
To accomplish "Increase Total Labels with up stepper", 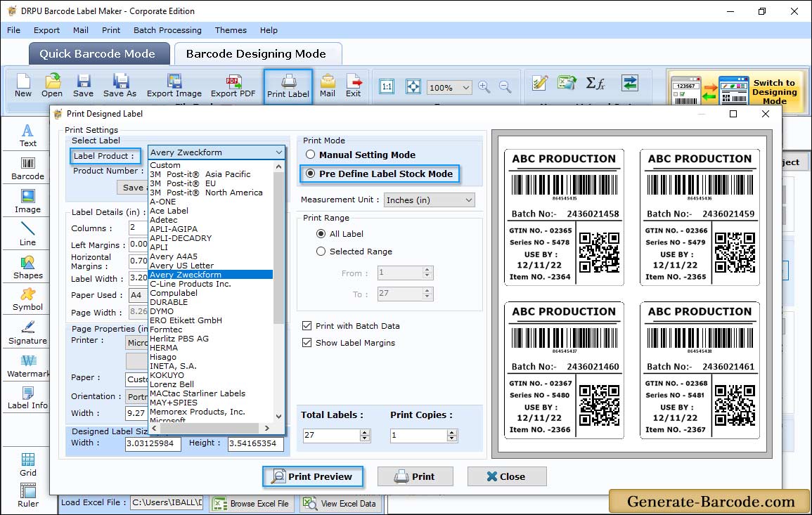I will (x=365, y=433).
